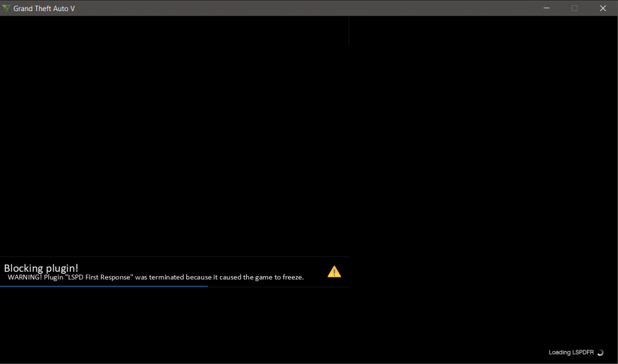
Task: Select the warning icon on the plugin notification
Action: point(334,271)
